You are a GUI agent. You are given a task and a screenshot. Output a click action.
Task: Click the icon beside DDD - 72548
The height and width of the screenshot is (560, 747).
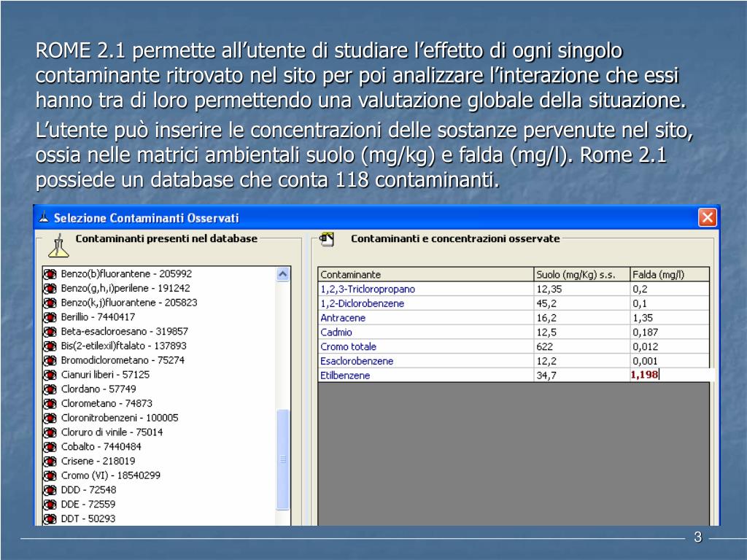[50, 490]
